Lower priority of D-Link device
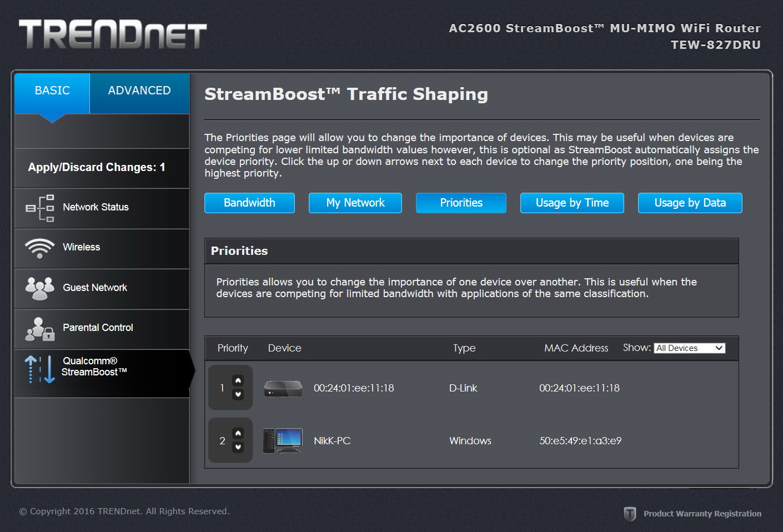Viewport: 783px width, 532px height. (238, 395)
